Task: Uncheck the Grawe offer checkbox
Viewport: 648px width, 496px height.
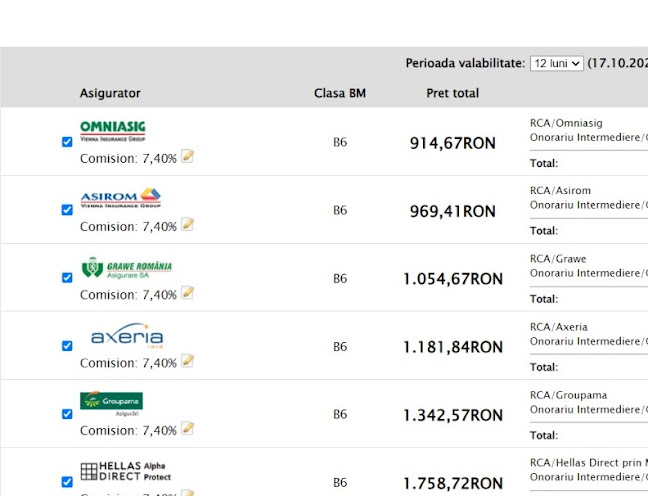Action: [x=67, y=278]
